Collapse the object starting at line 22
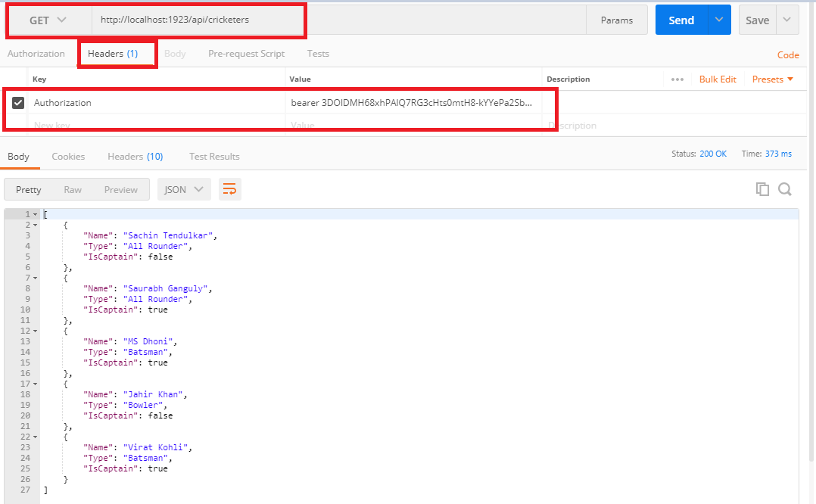Image resolution: width=816 pixels, height=504 pixels. [x=36, y=437]
